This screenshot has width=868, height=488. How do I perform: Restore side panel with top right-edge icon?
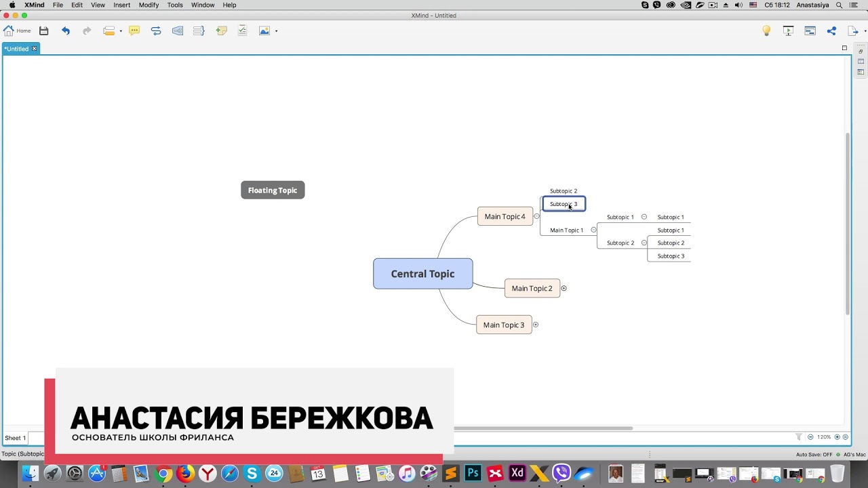pos(861,52)
